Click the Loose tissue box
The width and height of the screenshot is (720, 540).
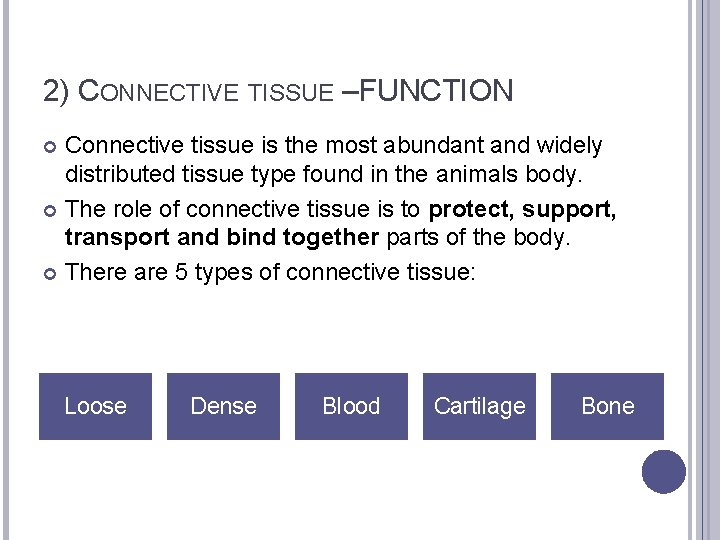(x=95, y=406)
